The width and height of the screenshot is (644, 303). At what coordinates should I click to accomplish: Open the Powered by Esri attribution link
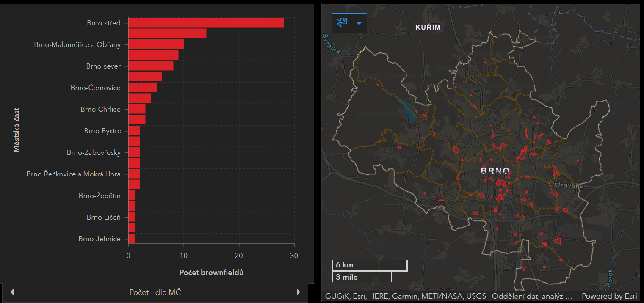tap(609, 296)
